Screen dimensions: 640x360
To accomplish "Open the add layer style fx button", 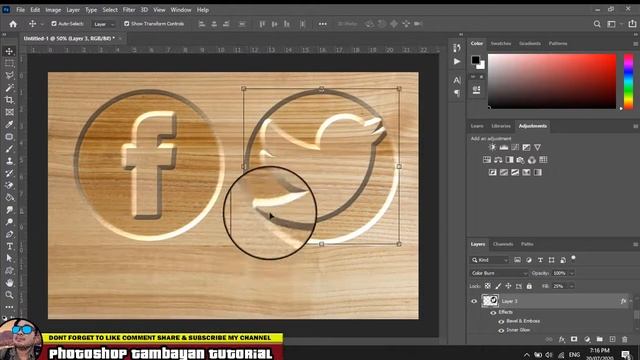I will [x=562, y=339].
